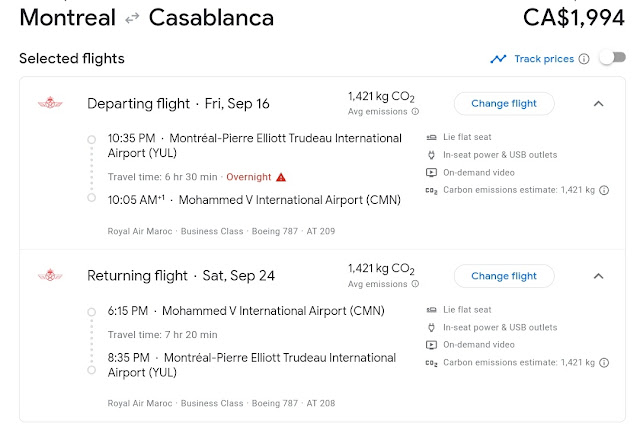Click Royal Air Maroc logo on returning flight
The height and width of the screenshot is (436, 640).
coord(49,275)
